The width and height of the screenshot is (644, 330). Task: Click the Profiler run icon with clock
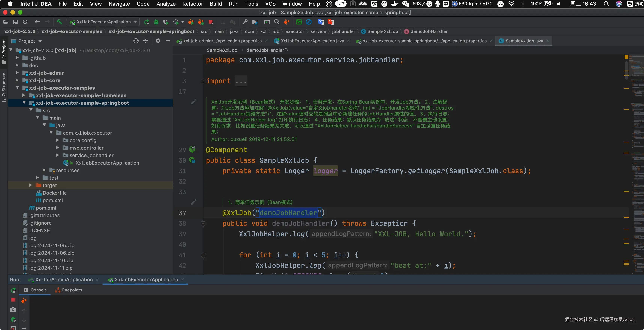[176, 22]
